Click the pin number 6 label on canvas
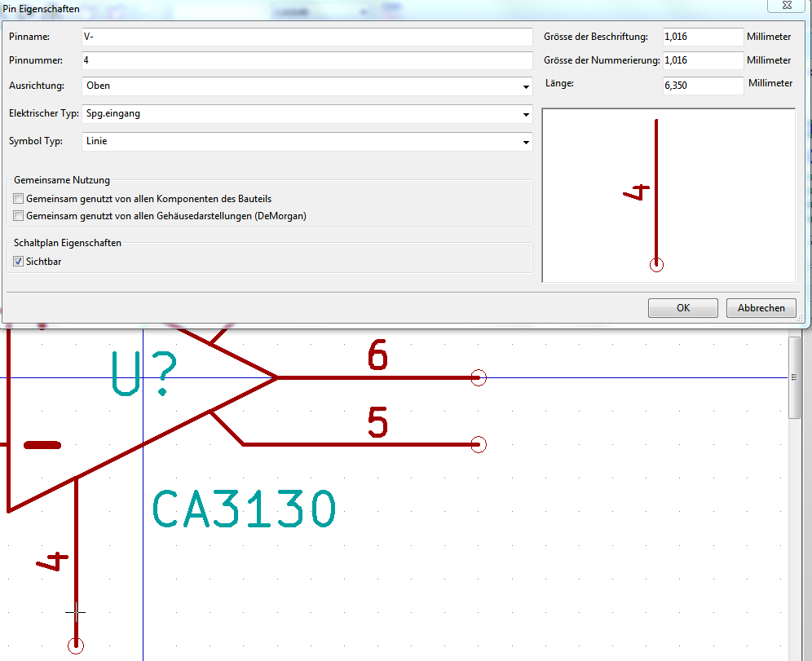Viewport: 812px width, 661px height. (x=378, y=355)
